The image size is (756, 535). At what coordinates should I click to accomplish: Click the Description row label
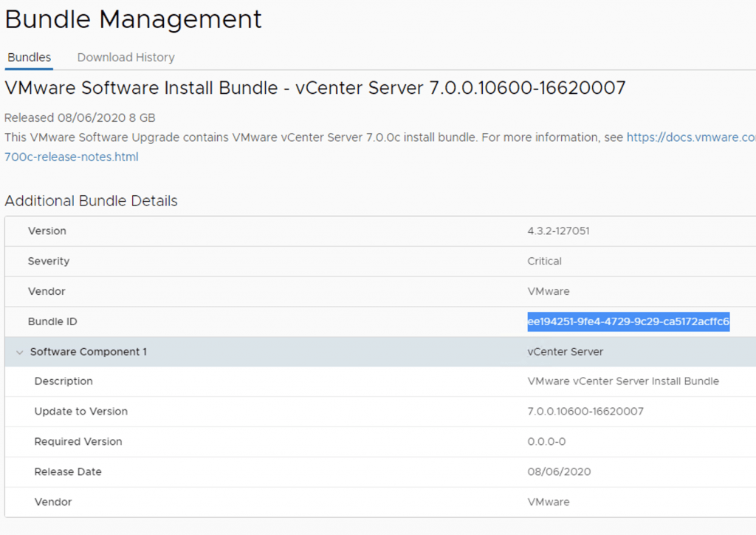(63, 381)
